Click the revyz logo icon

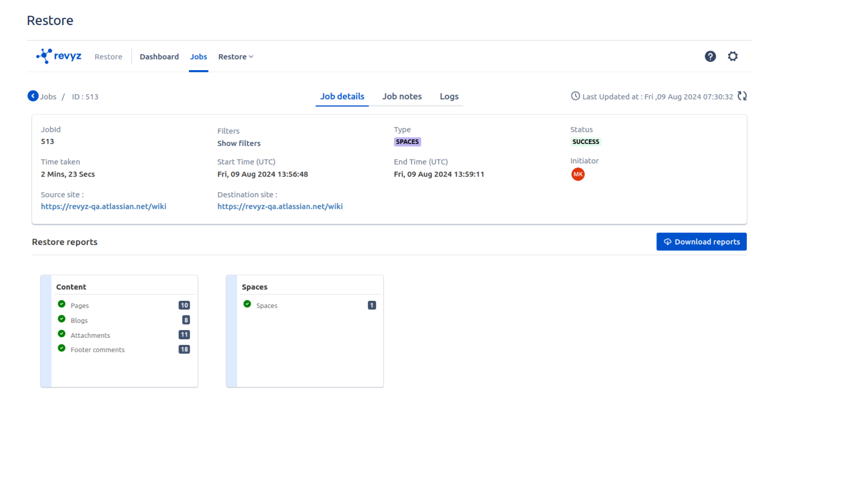pos(45,56)
